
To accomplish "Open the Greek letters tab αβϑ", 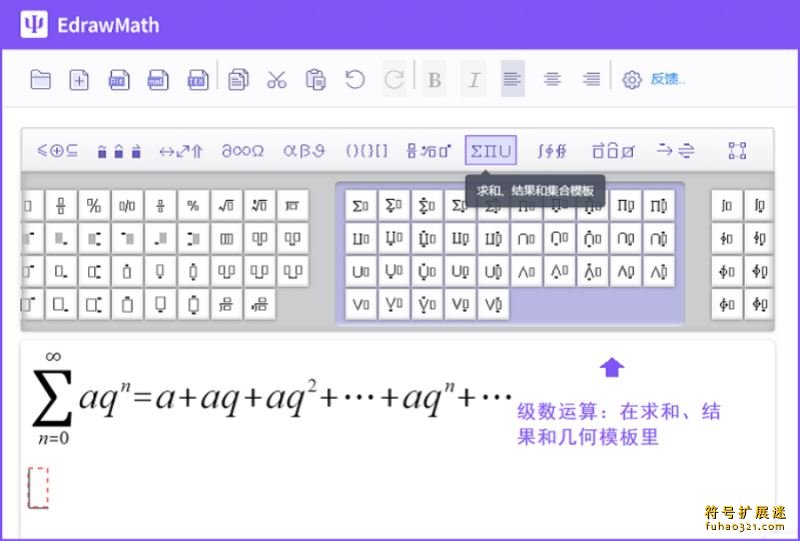I will [x=304, y=151].
